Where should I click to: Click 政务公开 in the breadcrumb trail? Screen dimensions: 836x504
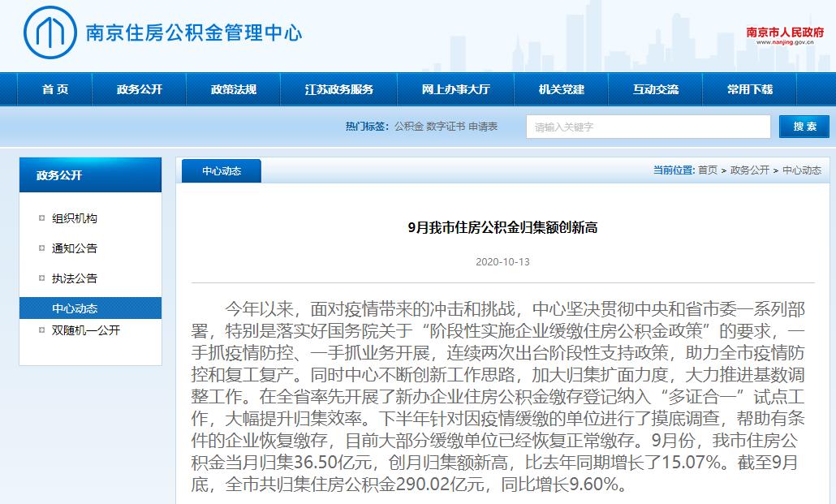click(x=749, y=170)
